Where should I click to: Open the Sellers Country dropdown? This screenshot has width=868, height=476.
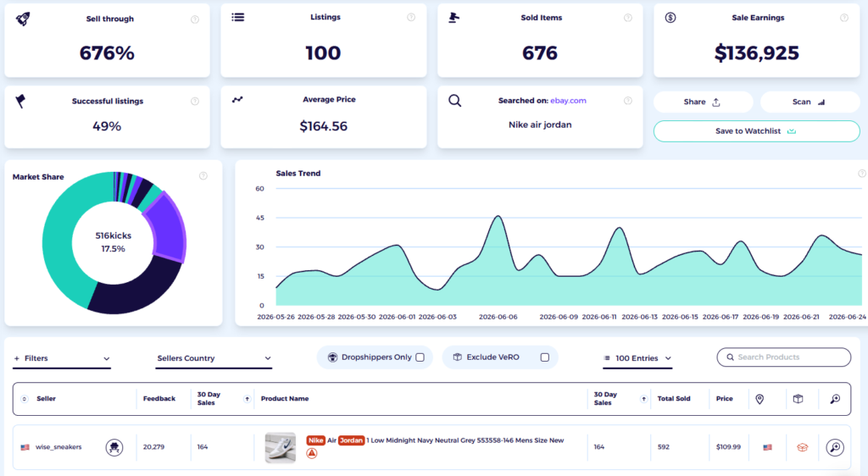pos(214,359)
